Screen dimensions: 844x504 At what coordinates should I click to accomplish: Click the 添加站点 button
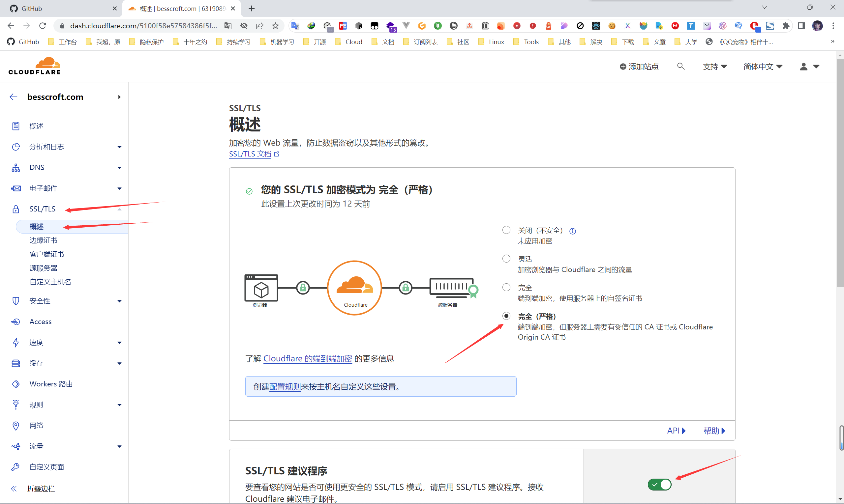pyautogui.click(x=639, y=66)
